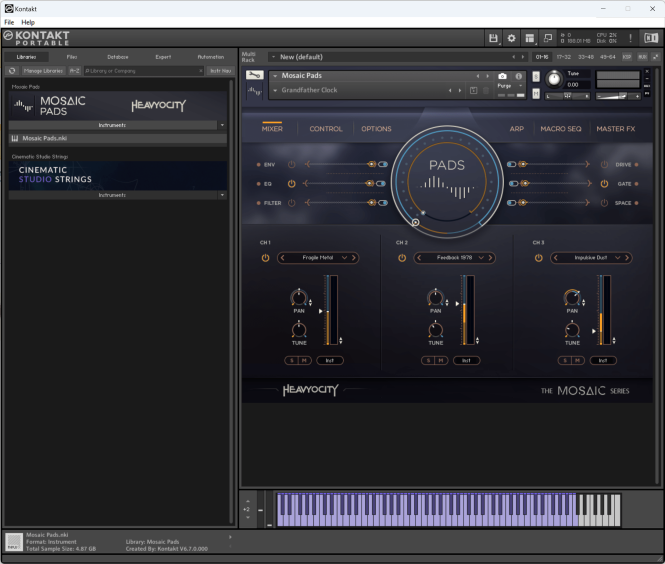Open the workspace layout panel menu
This screenshot has width=665, height=564.
click(x=530, y=38)
